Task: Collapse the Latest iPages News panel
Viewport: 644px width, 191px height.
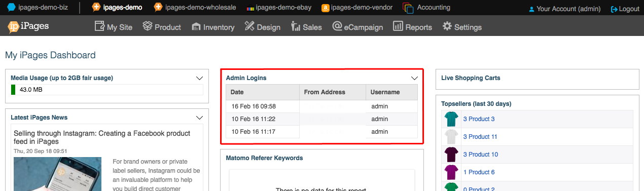Action: [x=199, y=118]
